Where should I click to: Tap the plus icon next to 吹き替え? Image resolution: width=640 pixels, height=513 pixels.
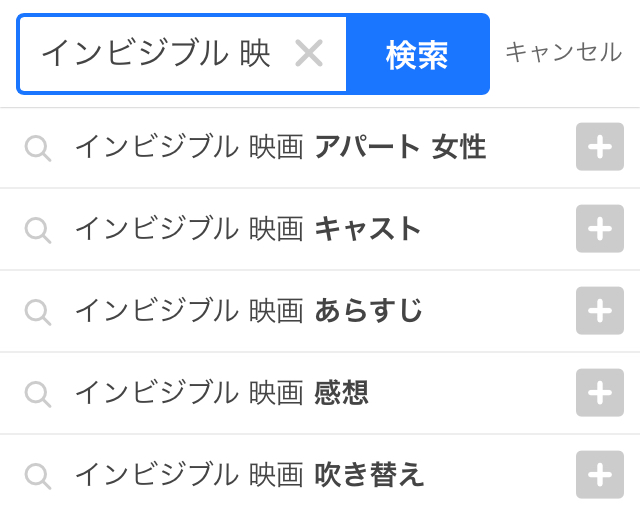[600, 474]
